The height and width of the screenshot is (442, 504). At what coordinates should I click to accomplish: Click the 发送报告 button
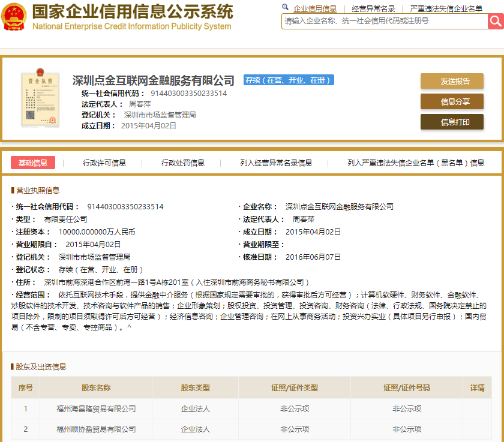point(452,82)
